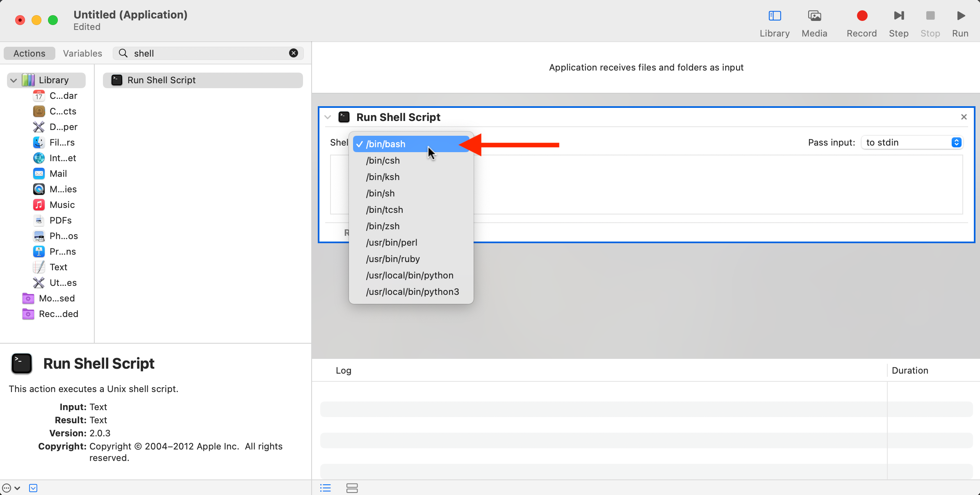Toggle the Library panel icon
The width and height of the screenshot is (980, 495).
(x=775, y=16)
